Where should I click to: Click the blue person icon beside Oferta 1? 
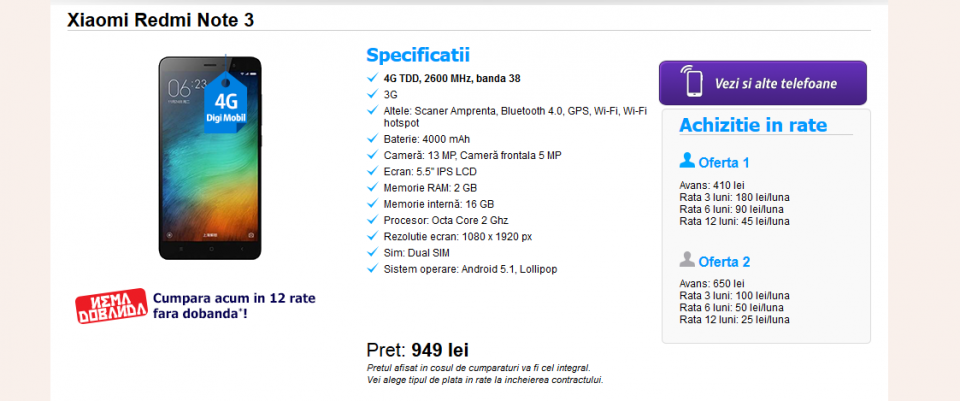click(687, 161)
